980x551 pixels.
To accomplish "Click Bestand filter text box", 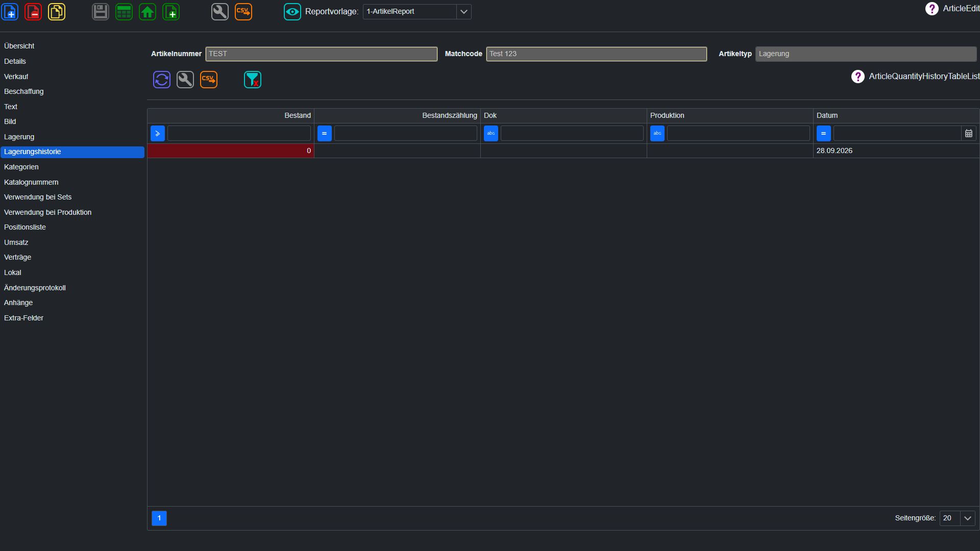I will pos(239,134).
